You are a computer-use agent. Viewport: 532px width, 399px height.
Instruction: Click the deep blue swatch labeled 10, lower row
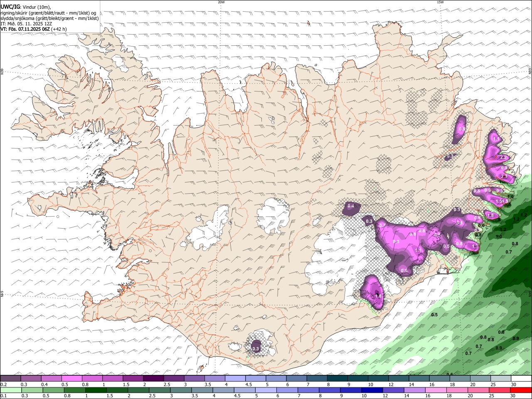click(372, 390)
